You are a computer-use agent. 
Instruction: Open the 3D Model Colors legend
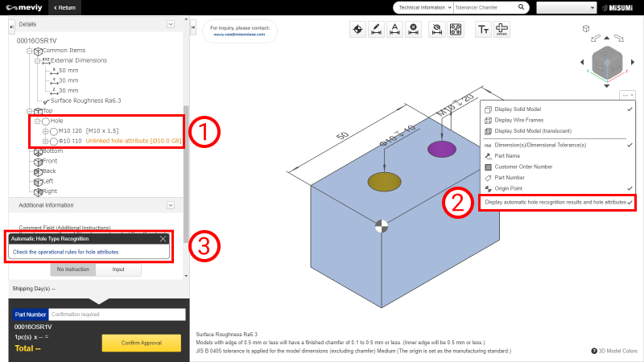[614, 351]
